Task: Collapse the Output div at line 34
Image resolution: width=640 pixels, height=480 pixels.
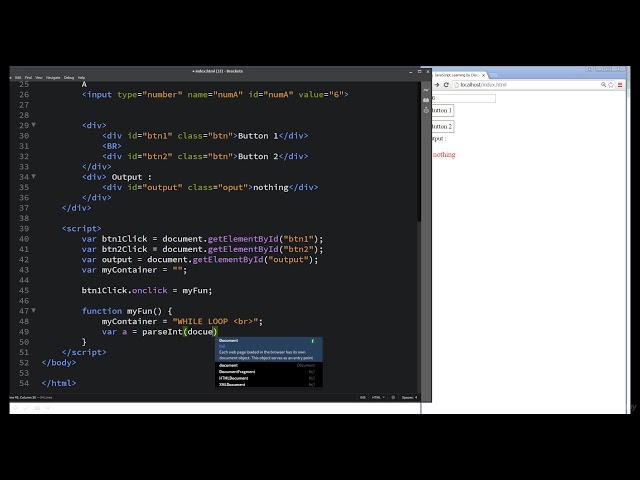Action: (34, 176)
